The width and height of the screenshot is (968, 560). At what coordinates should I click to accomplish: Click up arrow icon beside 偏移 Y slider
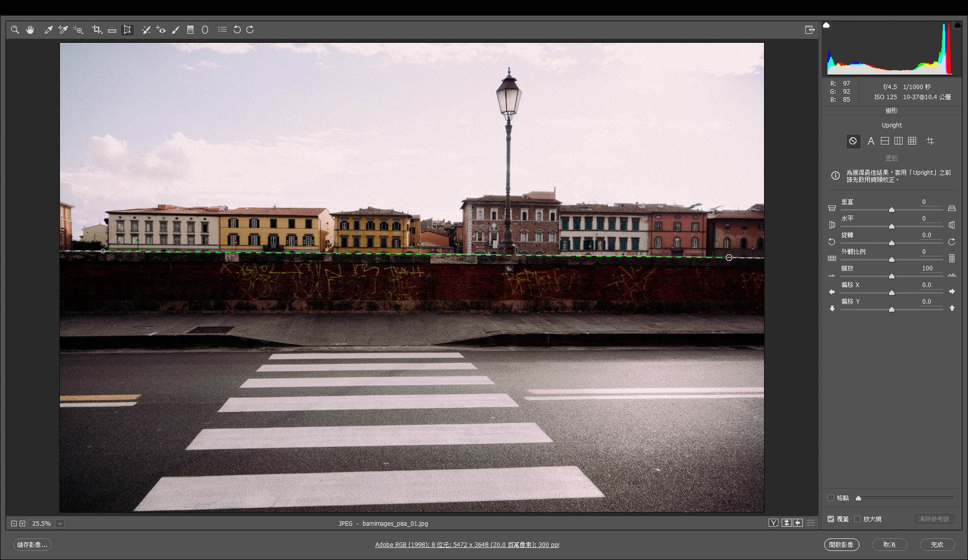[x=952, y=308]
